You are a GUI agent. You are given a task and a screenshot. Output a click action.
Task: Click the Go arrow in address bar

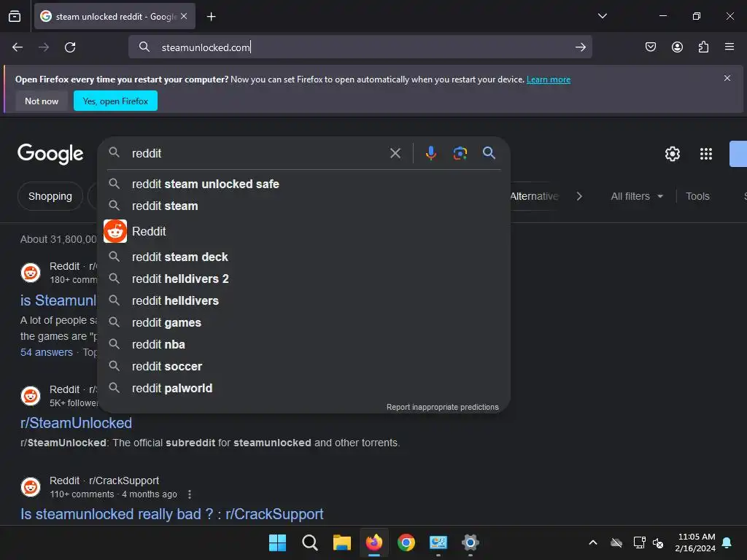[580, 47]
